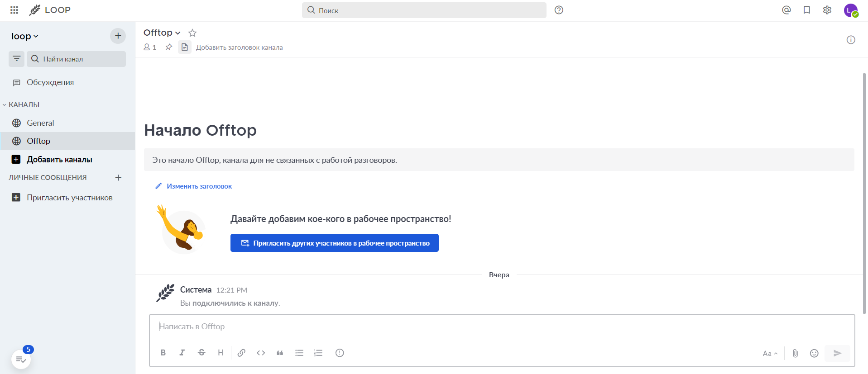This screenshot has height=374, width=868.
Task: Click the message list scrollbar
Action: coord(864,193)
